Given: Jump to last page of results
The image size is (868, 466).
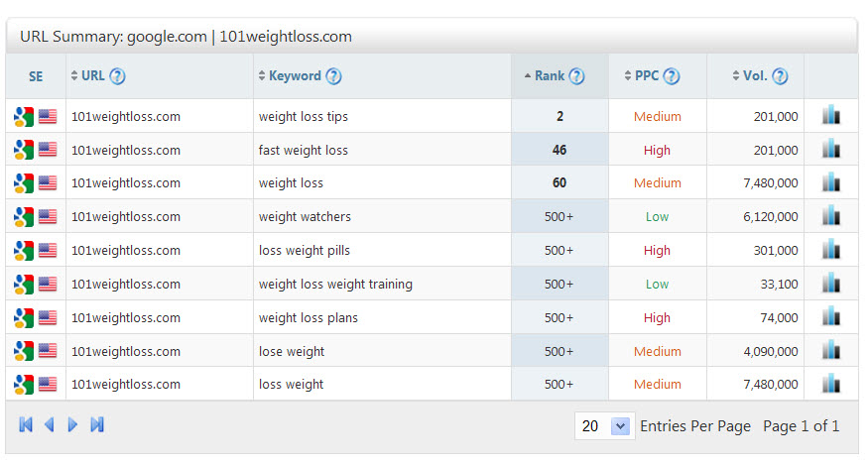Looking at the screenshot, I should pos(97,425).
